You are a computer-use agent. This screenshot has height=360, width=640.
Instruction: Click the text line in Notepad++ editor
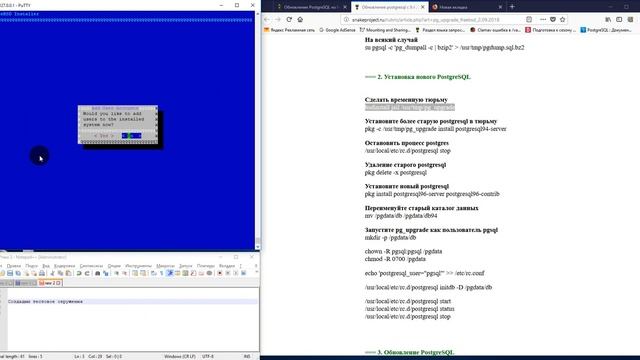[x=133, y=301]
